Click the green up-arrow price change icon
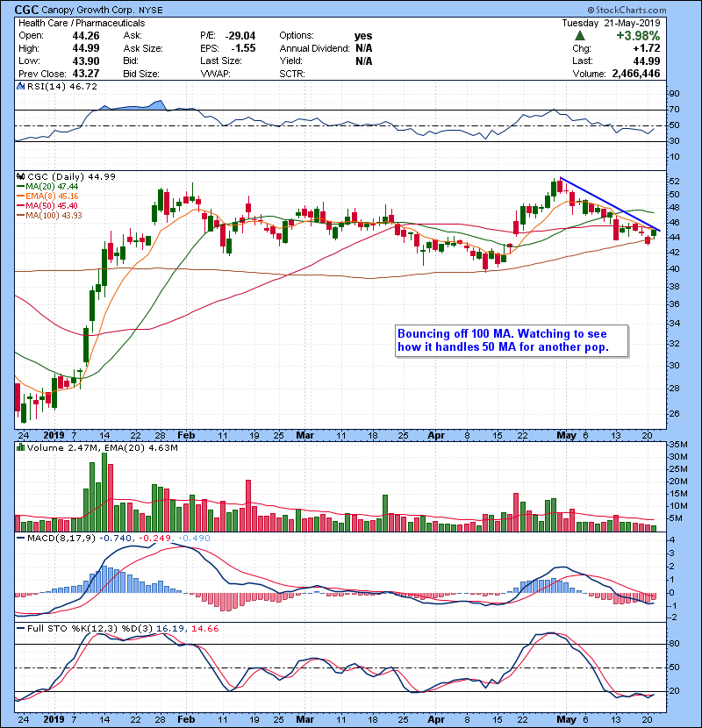The image size is (702, 728). [580, 36]
